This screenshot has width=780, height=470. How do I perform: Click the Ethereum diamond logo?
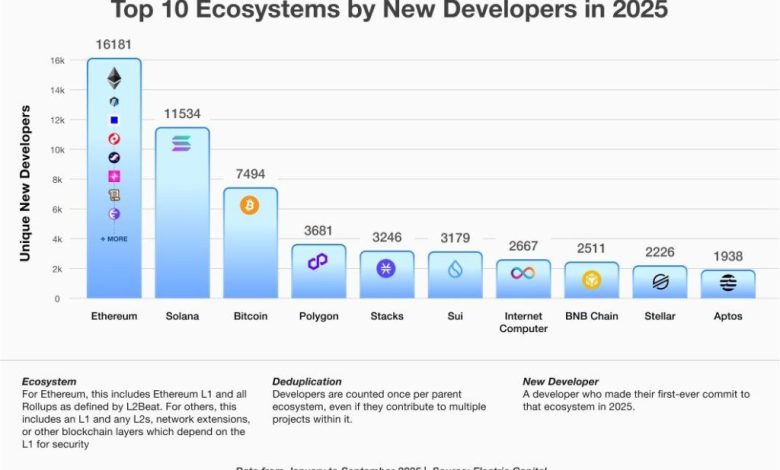click(114, 78)
